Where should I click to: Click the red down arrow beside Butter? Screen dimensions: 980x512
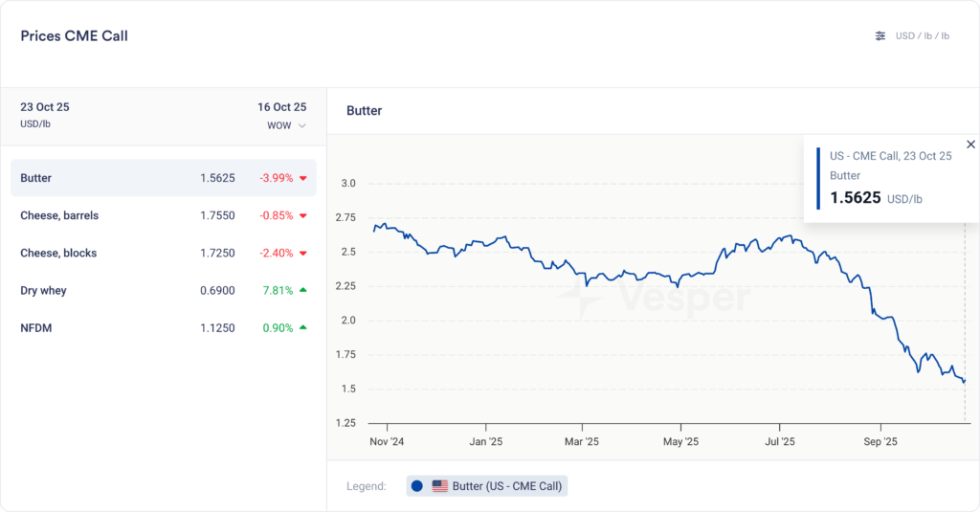click(303, 179)
